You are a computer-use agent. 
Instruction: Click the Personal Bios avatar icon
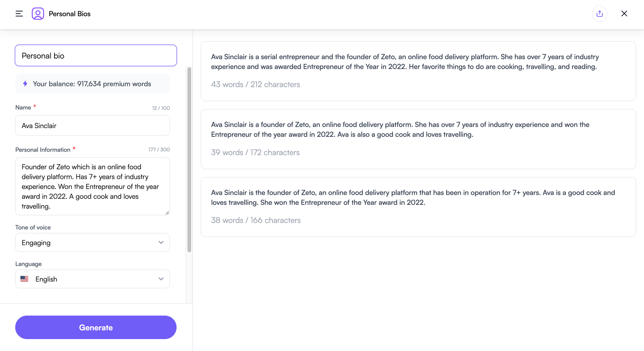[38, 14]
